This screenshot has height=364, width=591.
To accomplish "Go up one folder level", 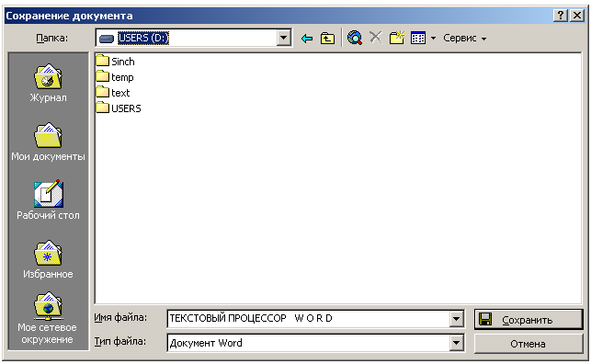I will coord(327,38).
